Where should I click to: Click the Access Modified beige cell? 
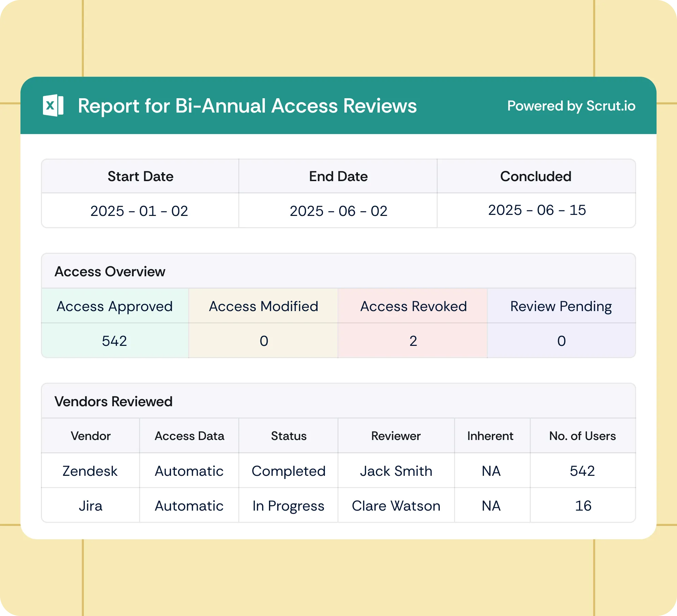coord(264,306)
